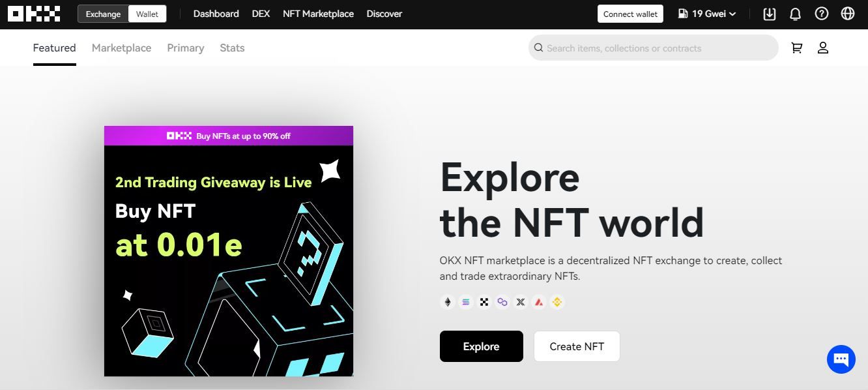Select the Solana chain icon
868x390 pixels.
point(466,302)
